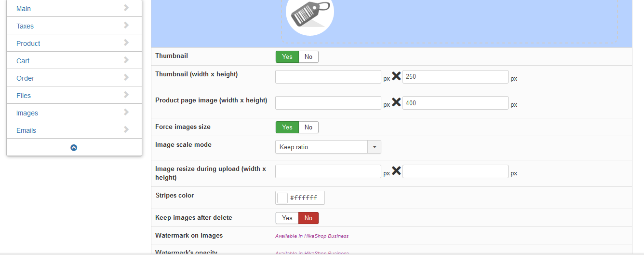Click the chevron icon beside Main
Image resolution: width=644 pixels, height=255 pixels.
tap(126, 8)
